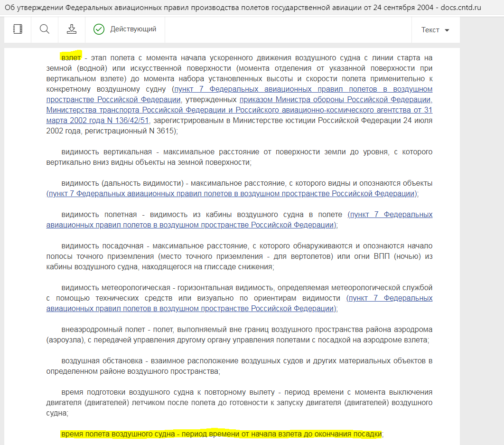Open link 'приказом Министра обороны Российской Федерации'
This screenshot has width=504, height=445.
click(335, 100)
